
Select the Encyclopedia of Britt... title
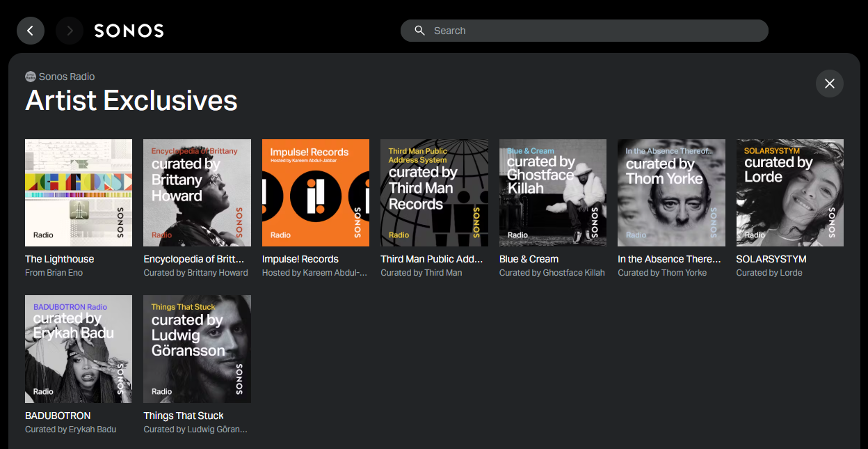194,259
